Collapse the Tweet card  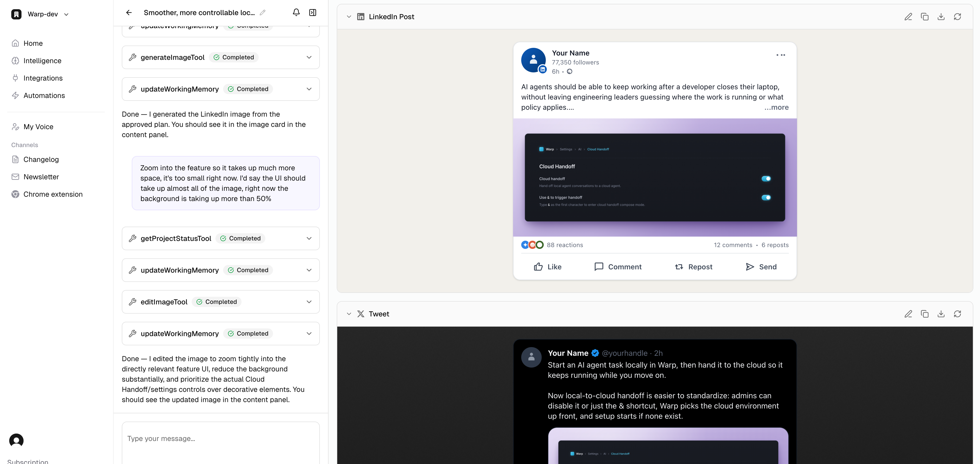click(349, 314)
